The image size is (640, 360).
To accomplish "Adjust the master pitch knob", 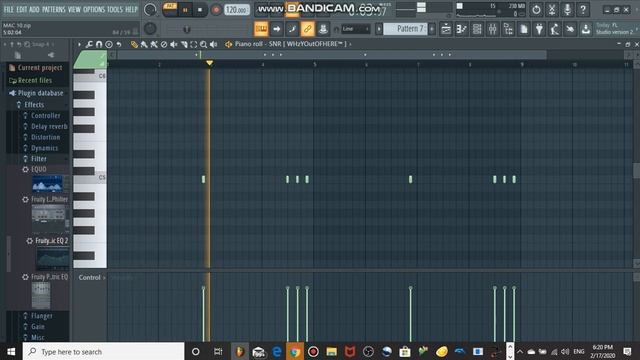I will [150, 28].
